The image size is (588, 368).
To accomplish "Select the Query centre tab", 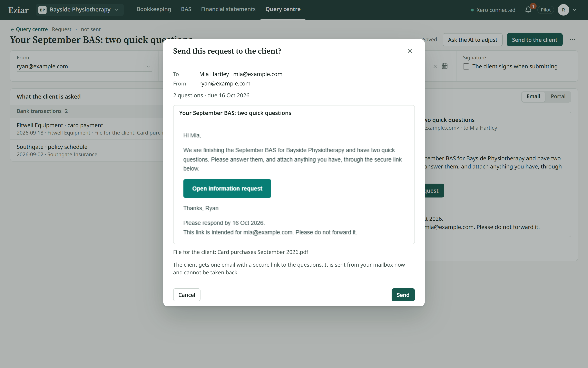I will pos(283,9).
